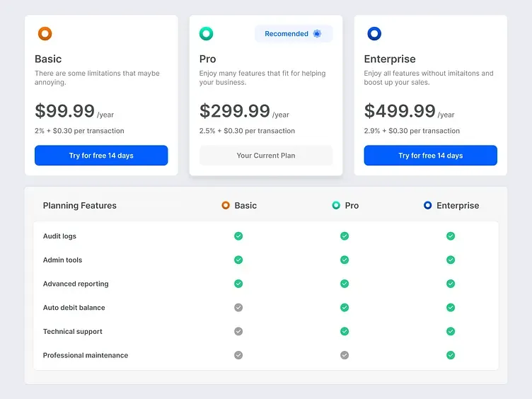Click the grey Professional maintenance check under Basic
This screenshot has height=399, width=532.
(238, 355)
